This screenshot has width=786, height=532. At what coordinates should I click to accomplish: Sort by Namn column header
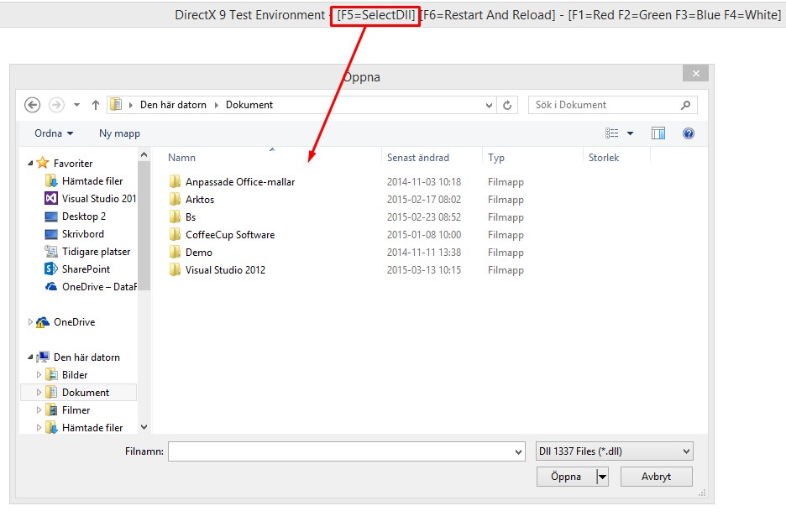[181, 157]
